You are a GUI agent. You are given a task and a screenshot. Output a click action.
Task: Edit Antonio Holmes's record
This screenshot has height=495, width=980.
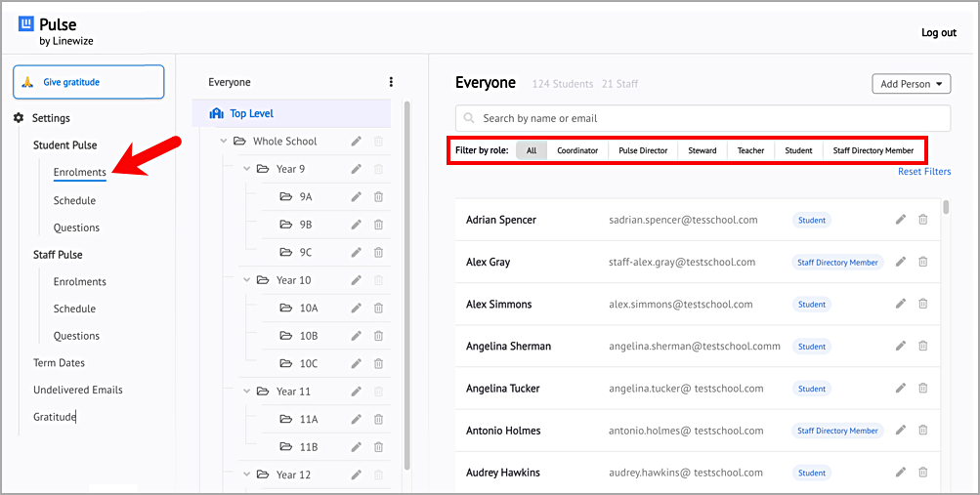[901, 430]
